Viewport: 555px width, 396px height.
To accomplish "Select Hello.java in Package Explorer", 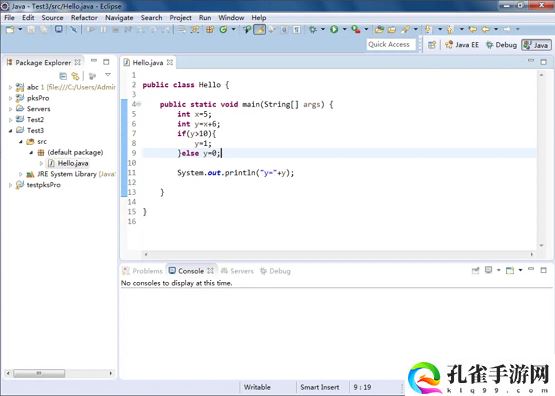I will [x=68, y=163].
